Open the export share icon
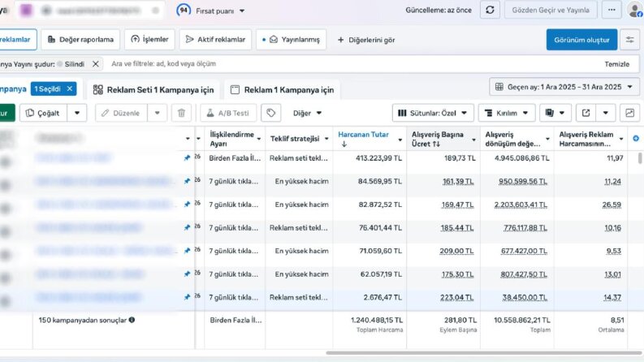Viewport: 644px width, 362px height. click(x=586, y=113)
